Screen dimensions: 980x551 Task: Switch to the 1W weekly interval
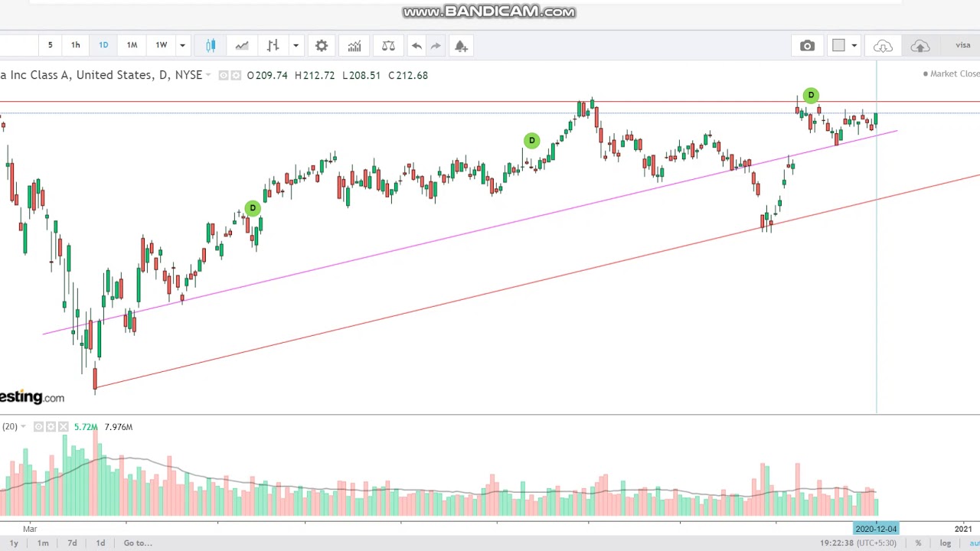click(x=162, y=46)
